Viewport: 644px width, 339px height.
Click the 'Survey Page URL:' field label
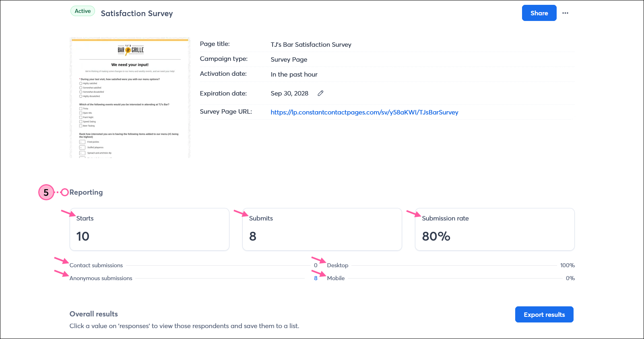(x=226, y=111)
